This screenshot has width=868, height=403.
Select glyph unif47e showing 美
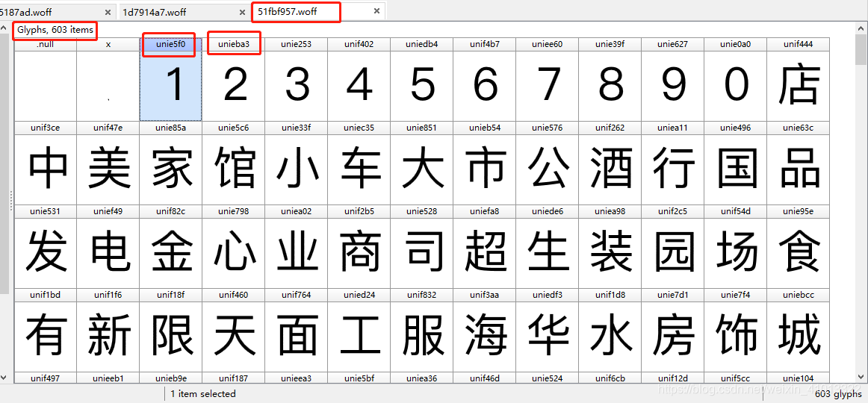[x=108, y=163]
